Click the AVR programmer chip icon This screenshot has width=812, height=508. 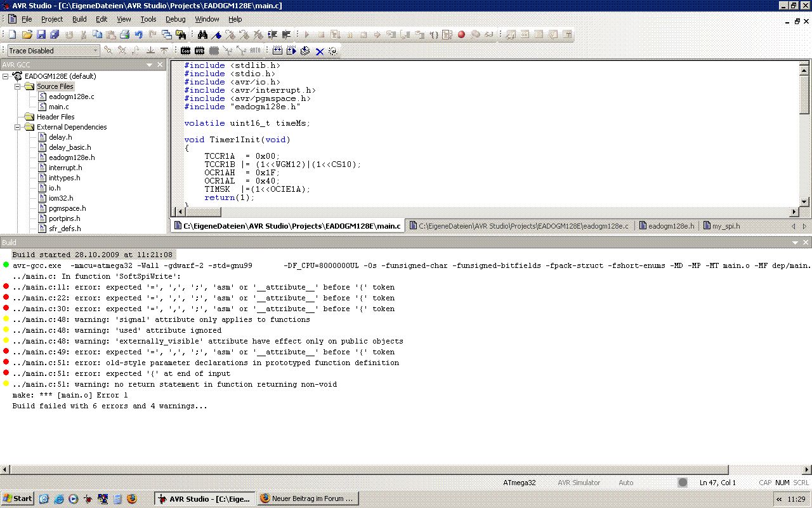coord(200,51)
